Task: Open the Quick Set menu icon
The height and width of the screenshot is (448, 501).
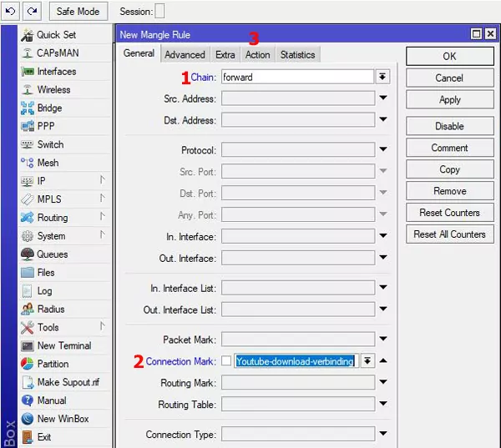Action: point(28,35)
